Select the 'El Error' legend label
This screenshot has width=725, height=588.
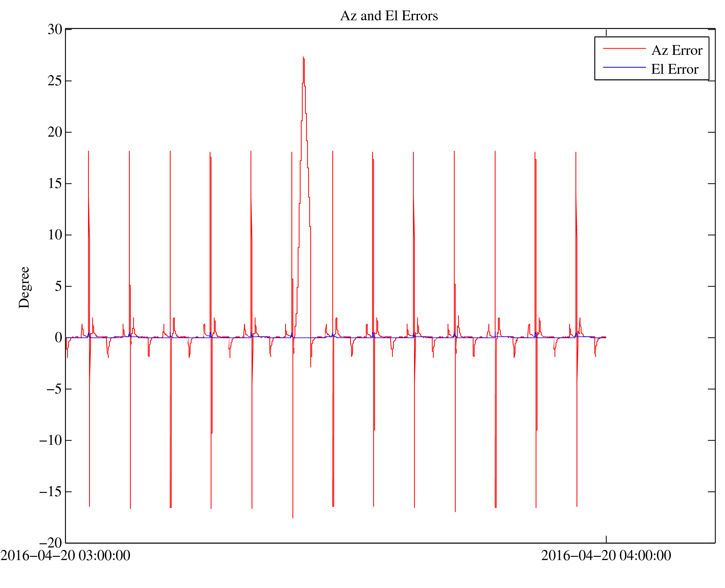click(674, 70)
